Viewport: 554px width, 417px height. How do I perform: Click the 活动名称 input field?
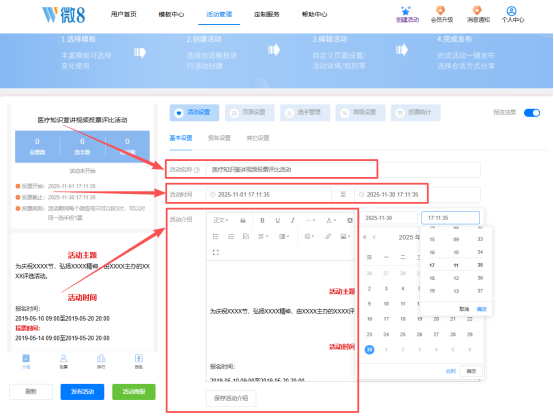pyautogui.click(x=343, y=170)
